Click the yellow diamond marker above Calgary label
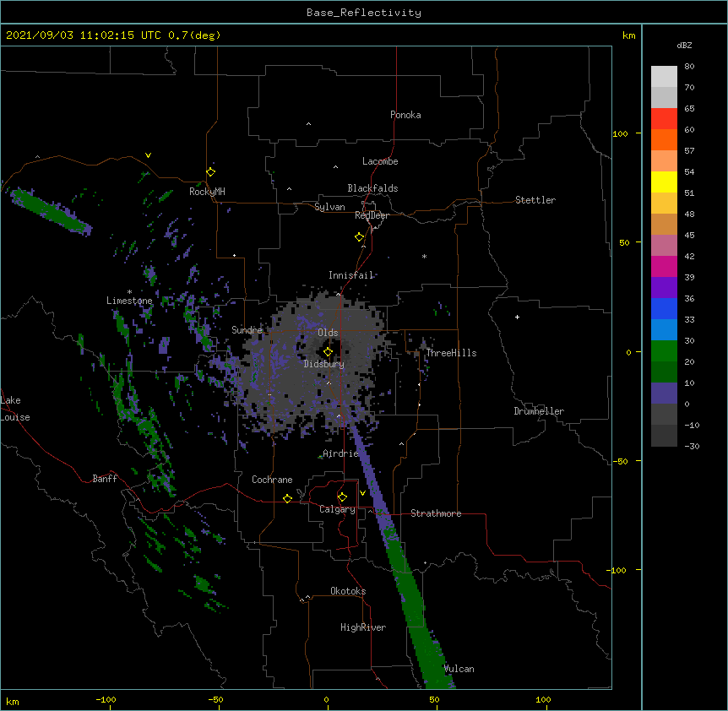The image size is (728, 711). 342,497
